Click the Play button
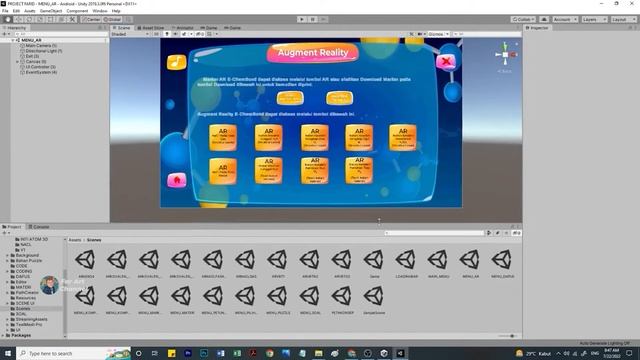Screen dimensions: 640x360 pos(302,19)
